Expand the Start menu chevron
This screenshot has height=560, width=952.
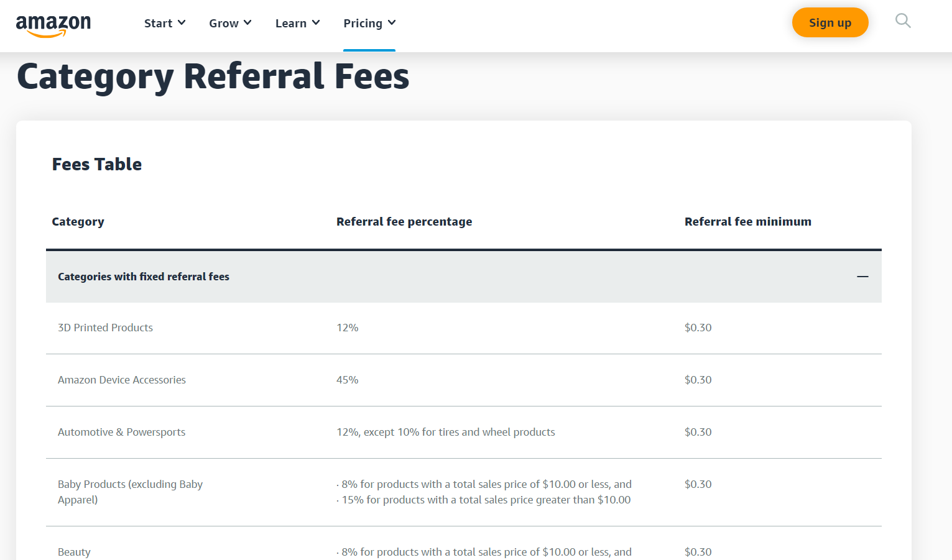coord(182,23)
